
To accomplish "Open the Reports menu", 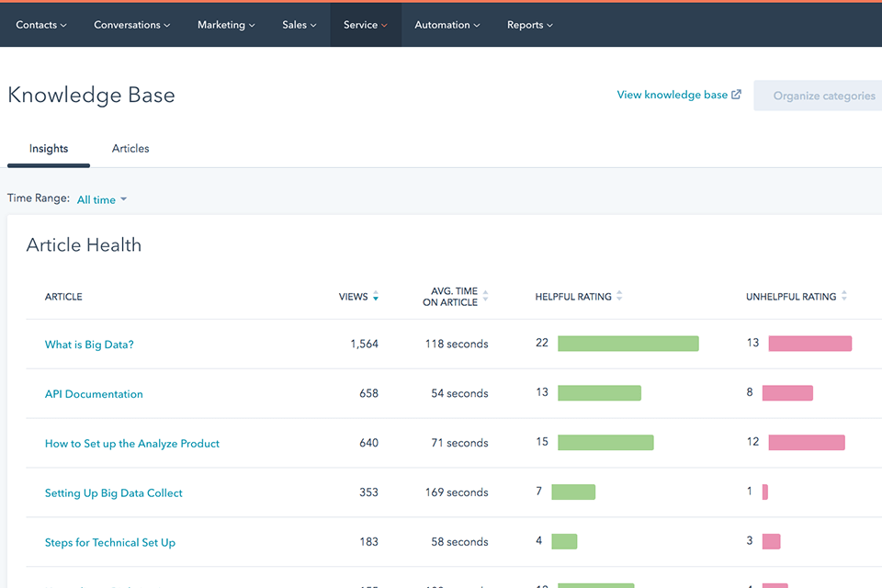I will coord(529,25).
